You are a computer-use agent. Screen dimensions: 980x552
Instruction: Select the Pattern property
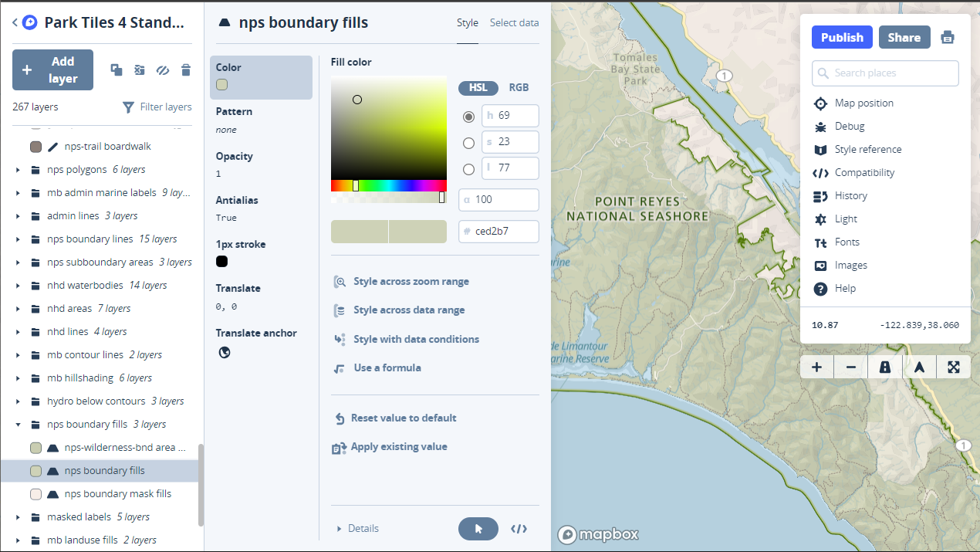[261, 120]
